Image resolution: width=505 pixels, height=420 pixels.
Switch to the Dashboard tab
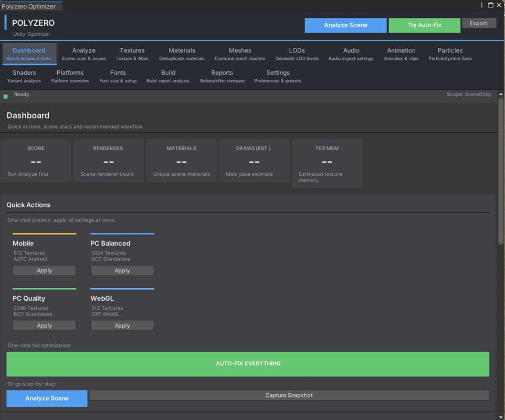(x=29, y=54)
